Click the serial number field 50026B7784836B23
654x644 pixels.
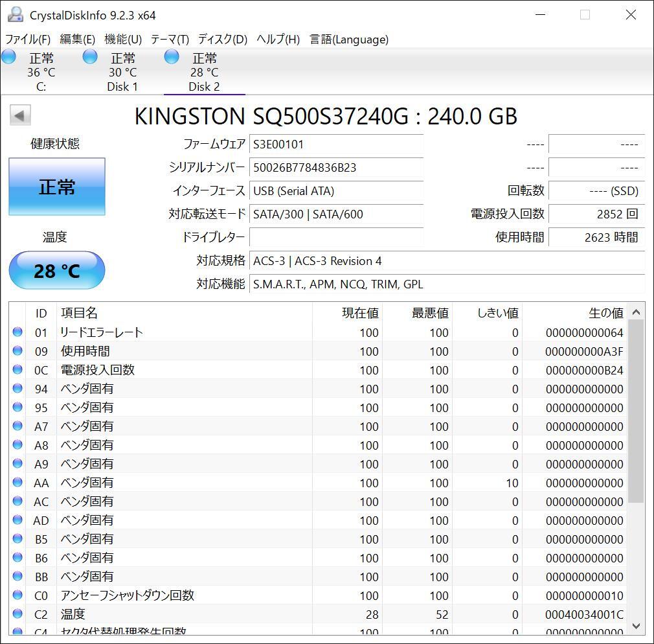[x=336, y=168]
